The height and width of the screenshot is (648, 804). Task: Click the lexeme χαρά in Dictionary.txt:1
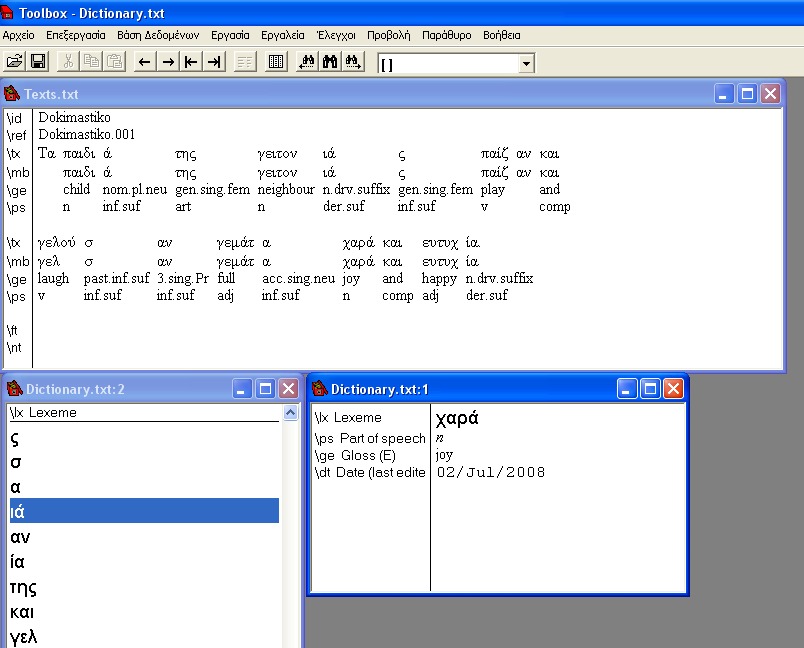click(457, 418)
